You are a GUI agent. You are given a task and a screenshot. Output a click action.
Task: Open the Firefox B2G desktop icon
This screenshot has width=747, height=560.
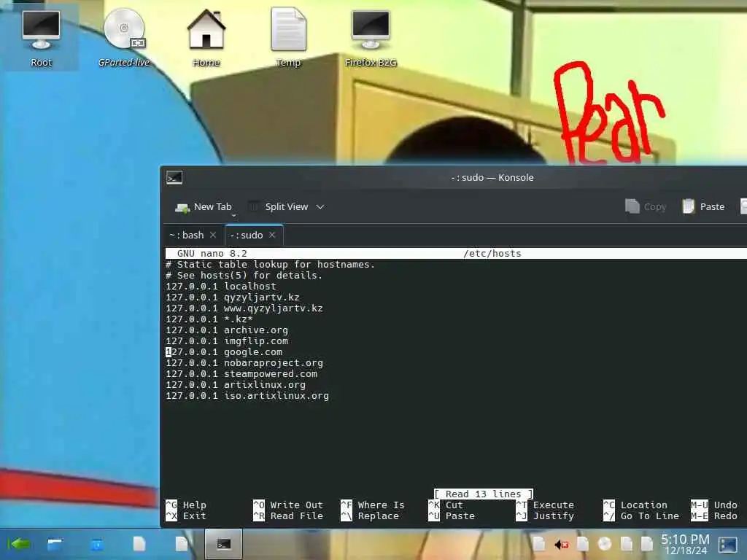pyautogui.click(x=371, y=38)
